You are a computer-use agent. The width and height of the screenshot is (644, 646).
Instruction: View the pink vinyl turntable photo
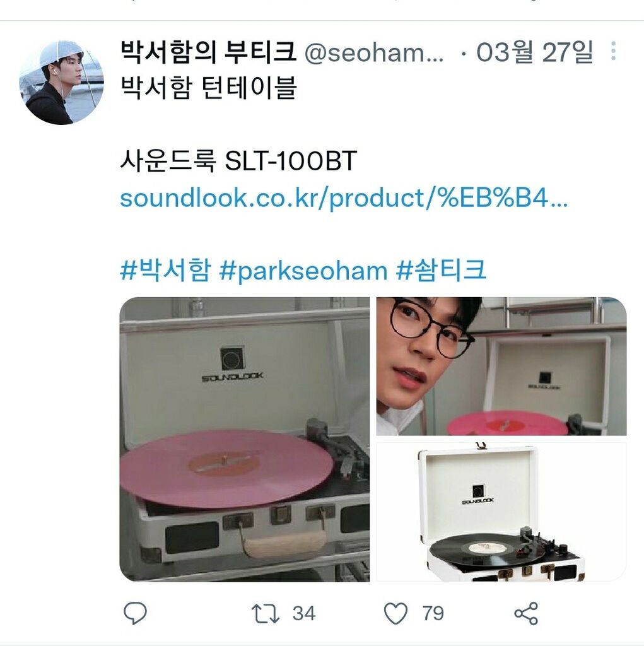pyautogui.click(x=245, y=439)
